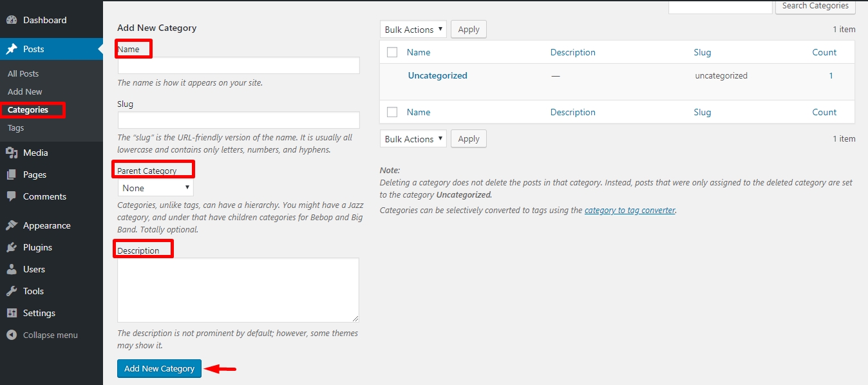This screenshot has width=868, height=385.
Task: Click the Collapse menu arrow icon
Action: [x=12, y=335]
